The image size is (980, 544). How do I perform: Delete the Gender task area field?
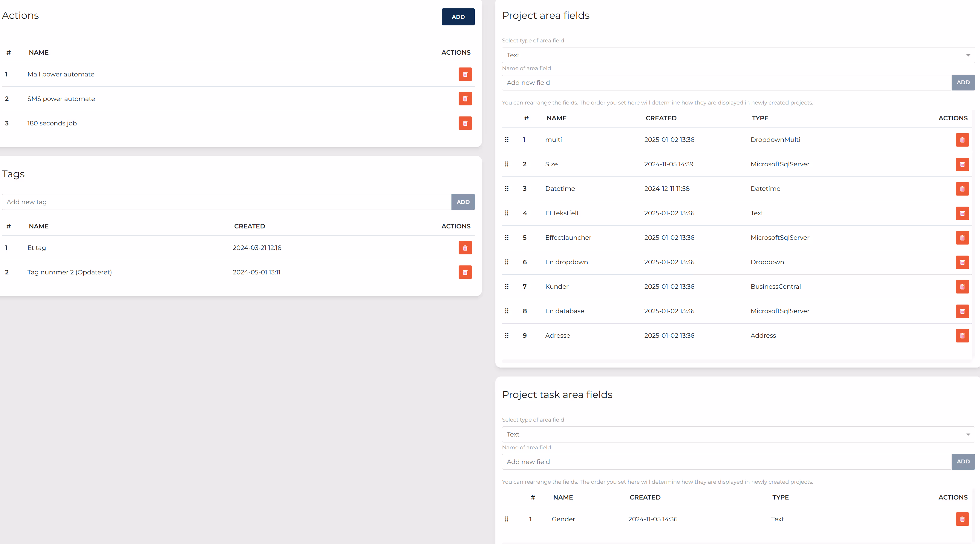coord(962,519)
